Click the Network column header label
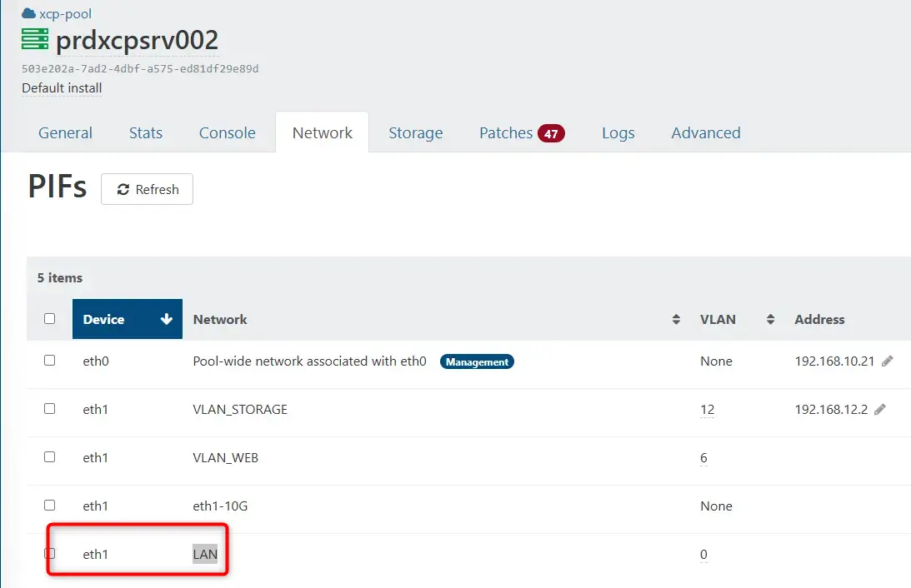This screenshot has width=911, height=588. tap(220, 319)
